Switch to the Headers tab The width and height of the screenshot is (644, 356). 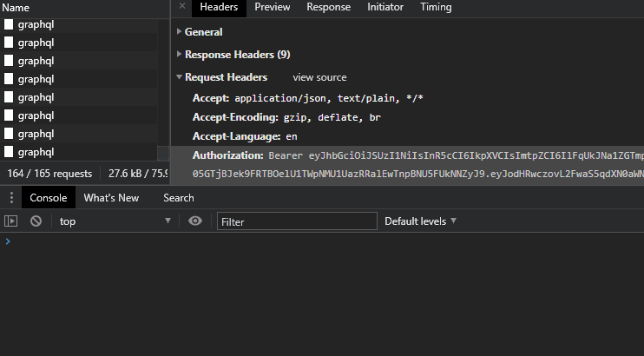pyautogui.click(x=219, y=8)
